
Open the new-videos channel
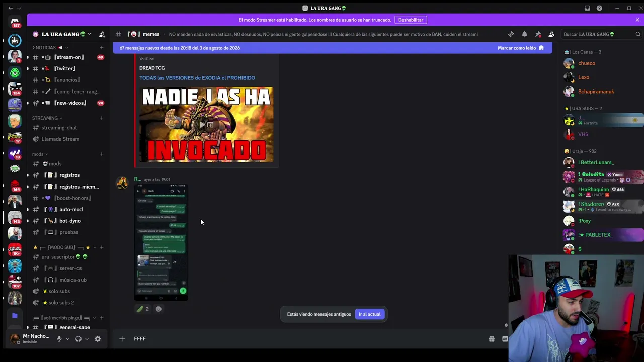tap(68, 103)
